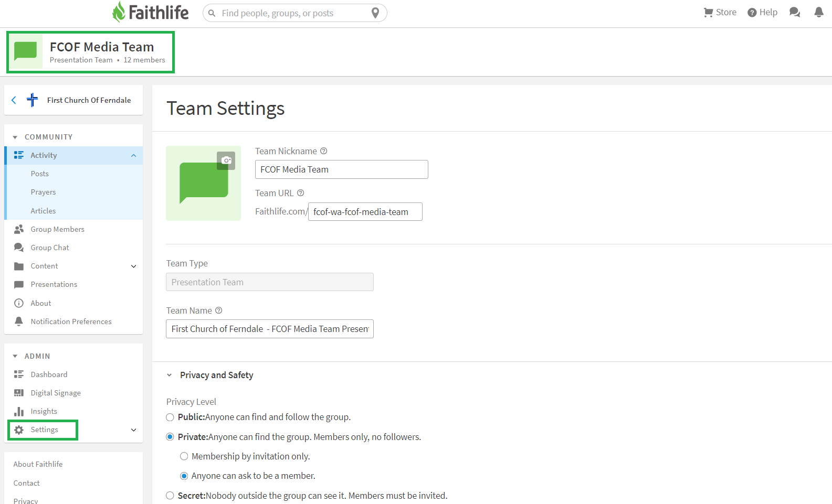Open Help from the question mark icon
Viewport: 832px width, 504px height.
click(752, 13)
